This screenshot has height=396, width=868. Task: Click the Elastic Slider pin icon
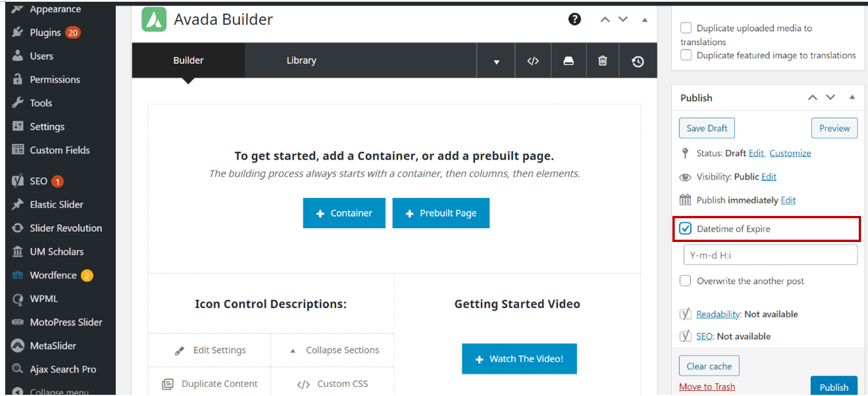click(x=18, y=204)
